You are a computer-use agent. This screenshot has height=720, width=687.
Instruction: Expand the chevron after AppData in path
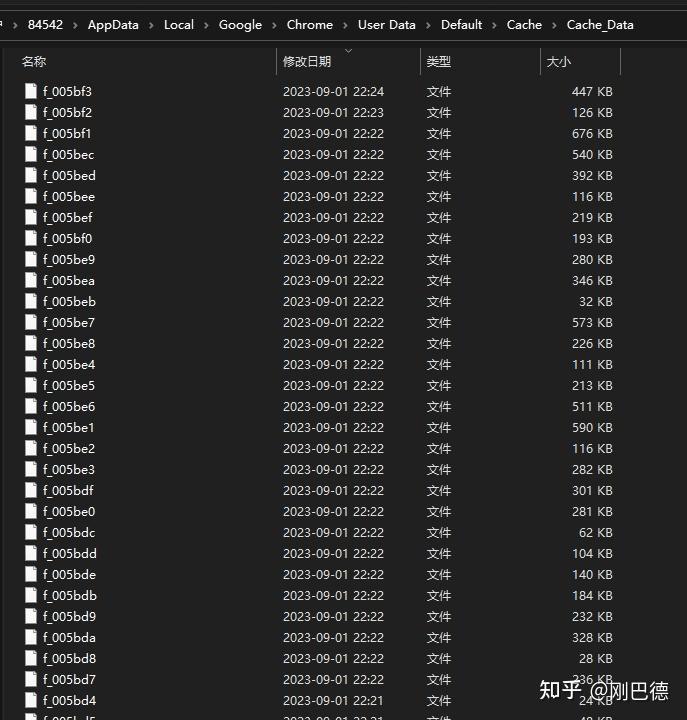tap(151, 25)
